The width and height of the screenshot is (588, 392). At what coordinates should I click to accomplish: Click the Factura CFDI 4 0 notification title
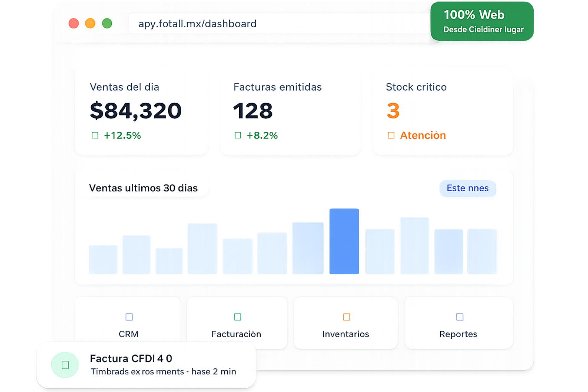pos(131,358)
